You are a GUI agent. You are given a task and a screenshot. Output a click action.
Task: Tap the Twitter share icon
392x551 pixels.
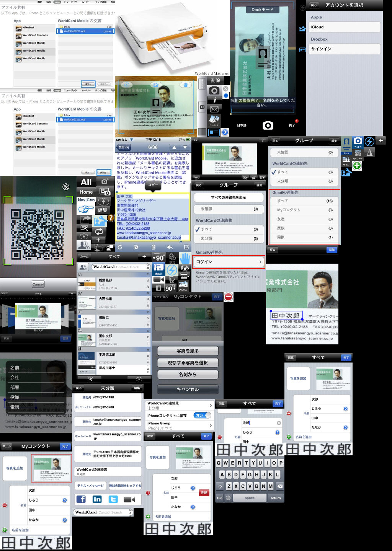[x=113, y=499]
